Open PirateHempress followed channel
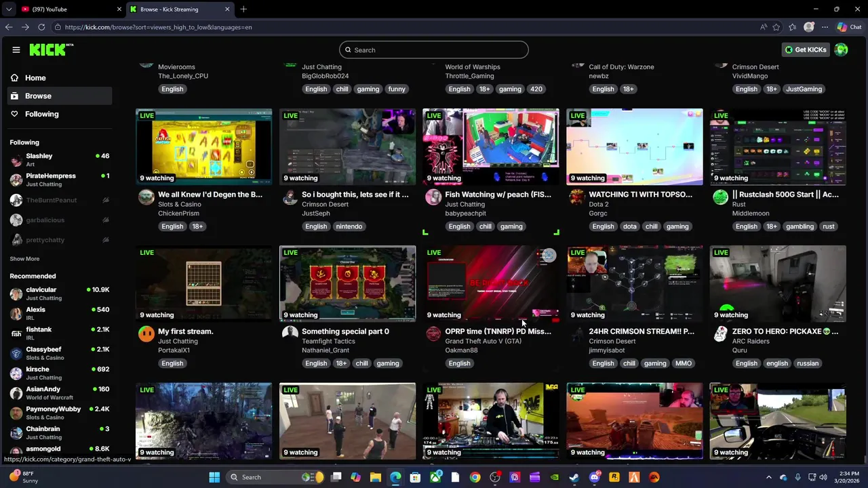The height and width of the screenshot is (488, 868). click(x=60, y=180)
